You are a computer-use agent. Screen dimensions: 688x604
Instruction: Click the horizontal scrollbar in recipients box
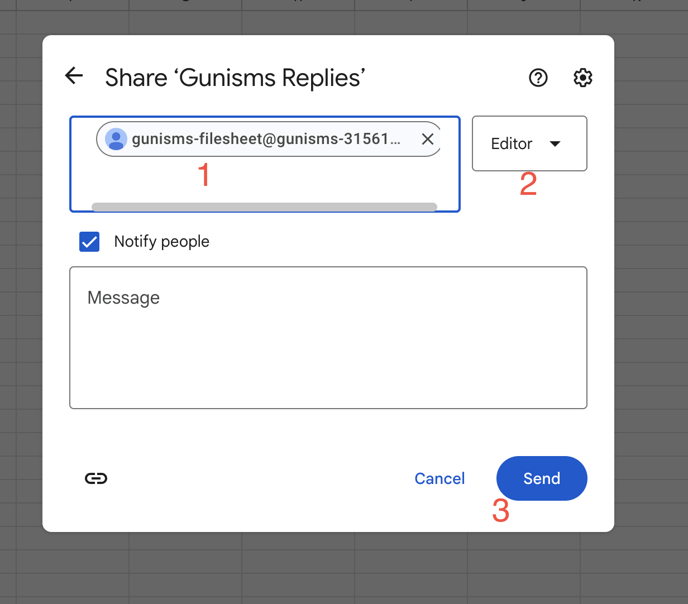264,207
